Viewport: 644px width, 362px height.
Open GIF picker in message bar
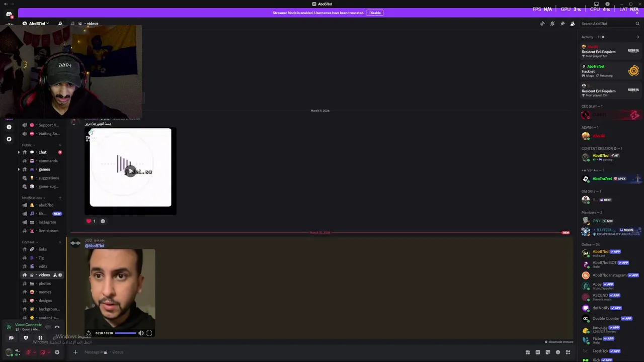(x=538, y=352)
